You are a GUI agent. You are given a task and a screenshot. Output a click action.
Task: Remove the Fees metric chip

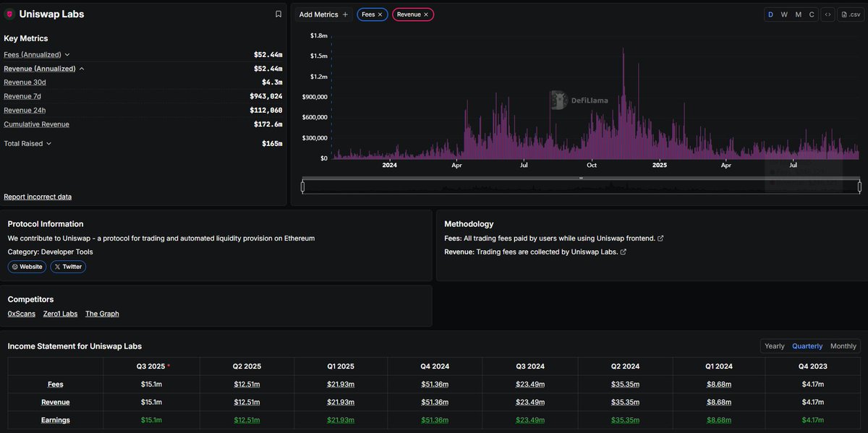(x=380, y=14)
